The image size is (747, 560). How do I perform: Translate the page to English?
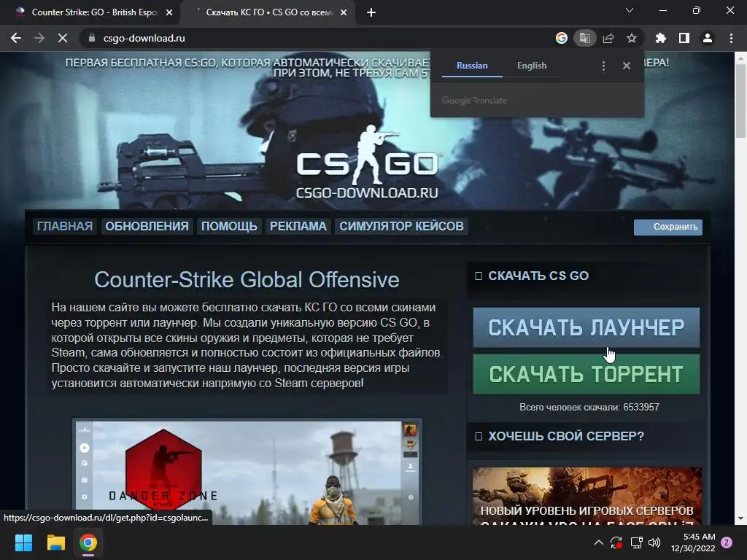[x=532, y=66]
